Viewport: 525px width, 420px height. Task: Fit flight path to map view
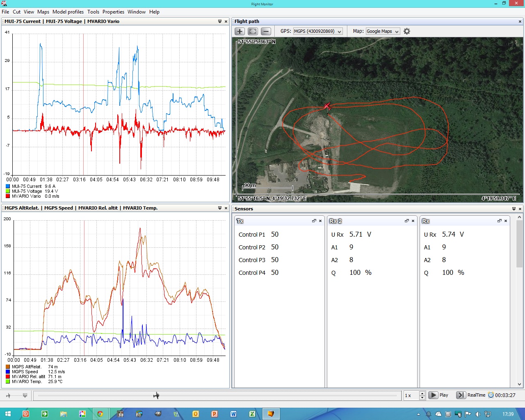[x=253, y=31]
